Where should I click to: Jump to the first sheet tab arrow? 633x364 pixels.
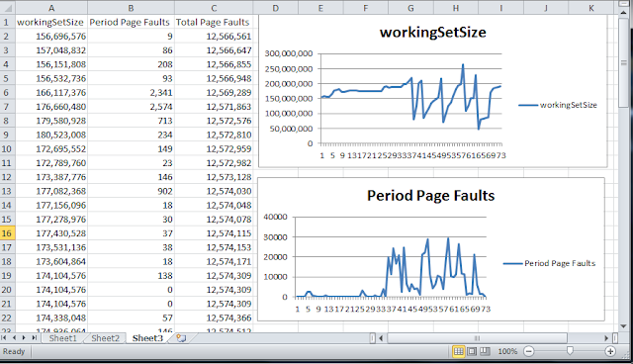tap(4, 337)
